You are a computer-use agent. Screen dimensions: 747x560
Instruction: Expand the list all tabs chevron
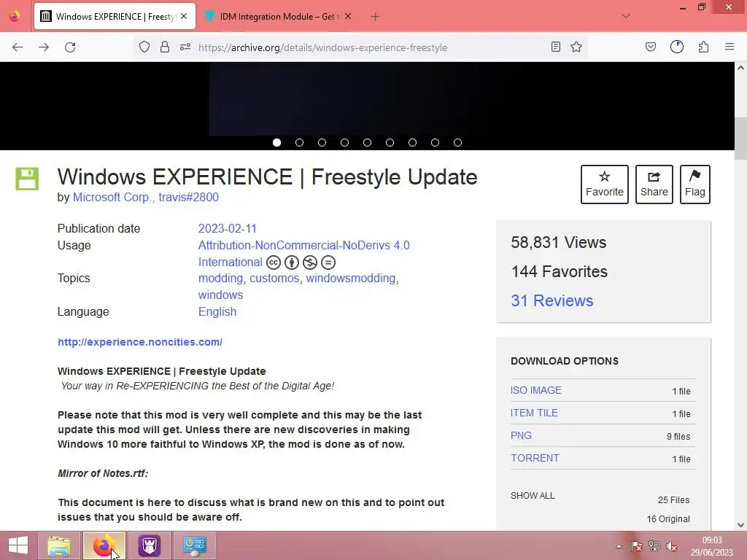(626, 16)
